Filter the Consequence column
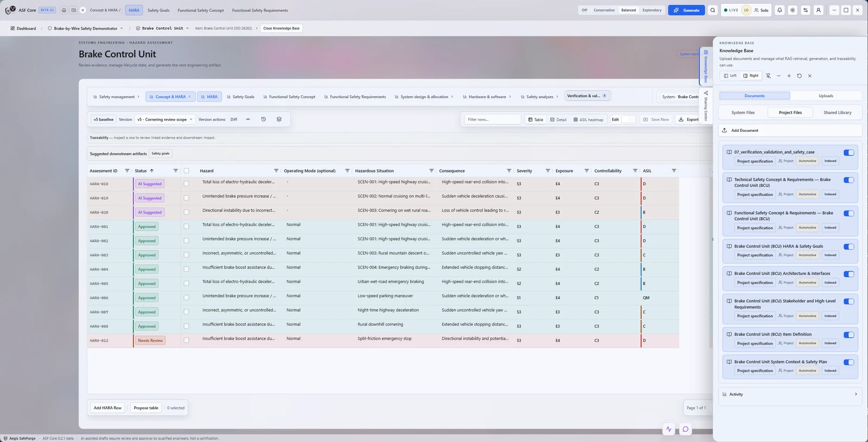Viewport: 868px width, 442px height. [x=509, y=171]
